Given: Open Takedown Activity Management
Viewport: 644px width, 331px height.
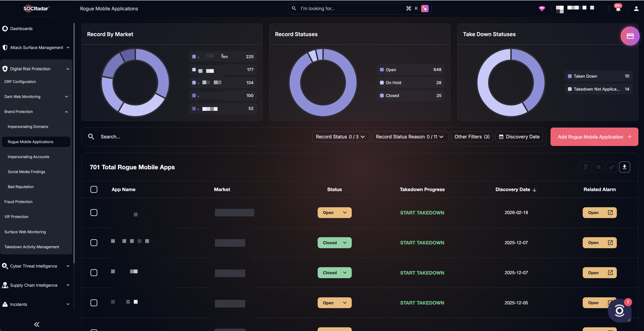Looking at the screenshot, I should pos(32,247).
